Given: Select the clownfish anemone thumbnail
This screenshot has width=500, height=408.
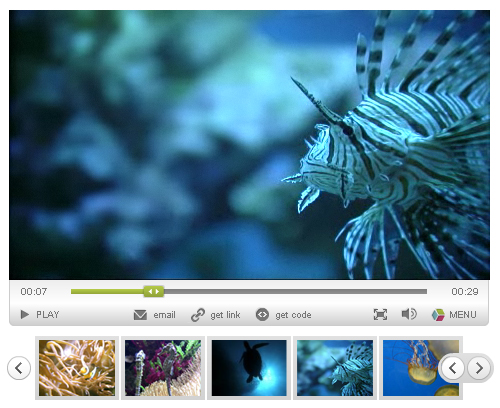Looking at the screenshot, I should [77, 368].
